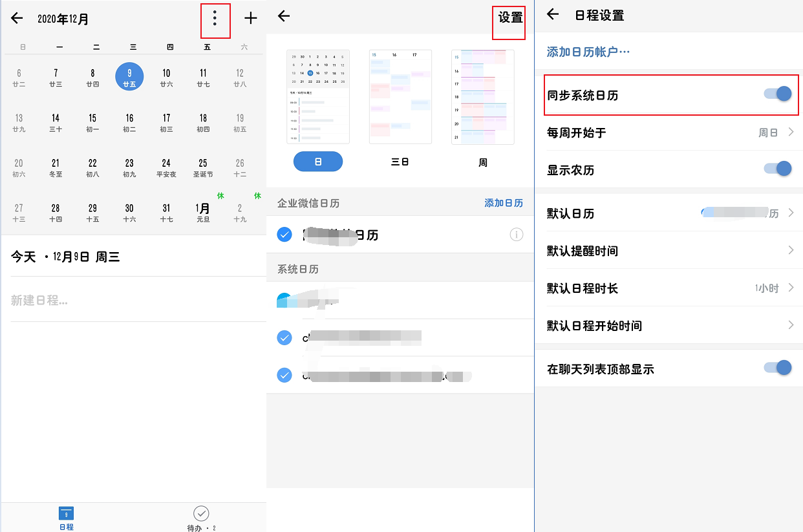Go back from 日程设置 screen
803x532 pixels.
click(553, 14)
